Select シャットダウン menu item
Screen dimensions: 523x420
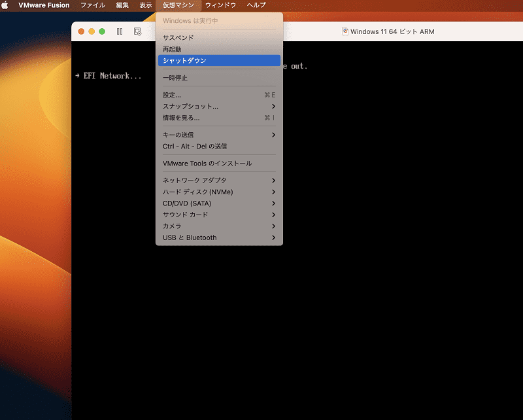coord(219,60)
